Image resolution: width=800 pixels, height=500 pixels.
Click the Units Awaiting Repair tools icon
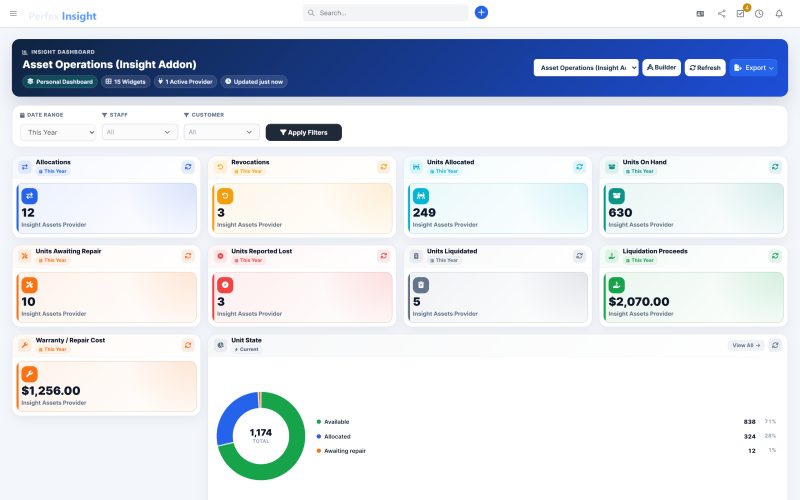coord(24,256)
